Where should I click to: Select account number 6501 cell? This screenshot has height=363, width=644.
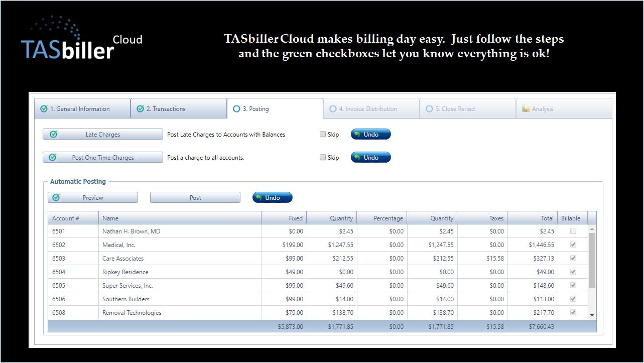coord(73,231)
